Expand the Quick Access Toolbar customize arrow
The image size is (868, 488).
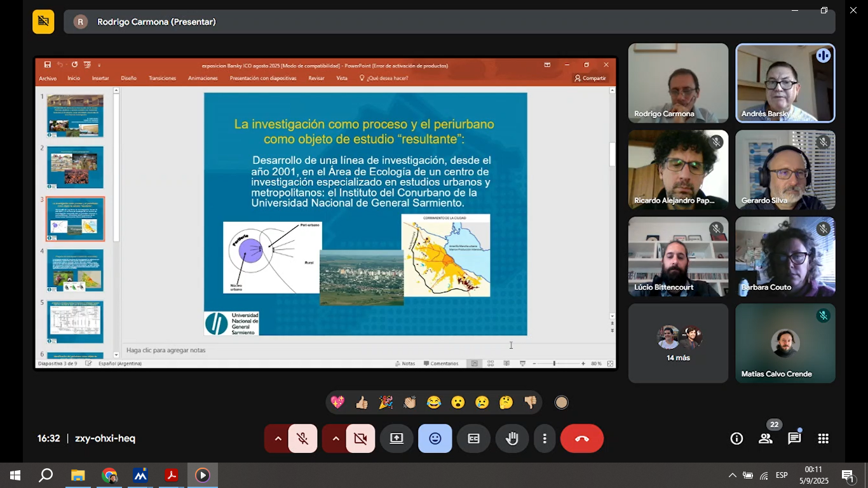coord(99,65)
